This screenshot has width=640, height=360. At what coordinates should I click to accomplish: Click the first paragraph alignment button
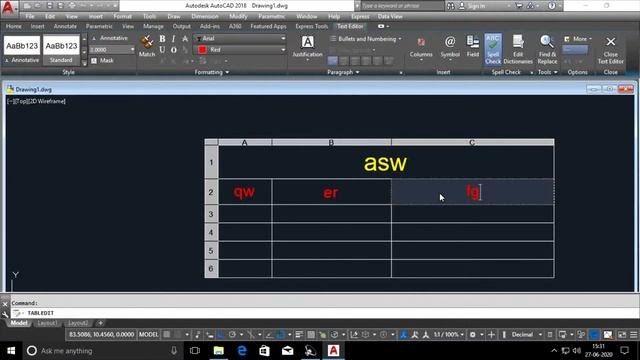coord(333,60)
